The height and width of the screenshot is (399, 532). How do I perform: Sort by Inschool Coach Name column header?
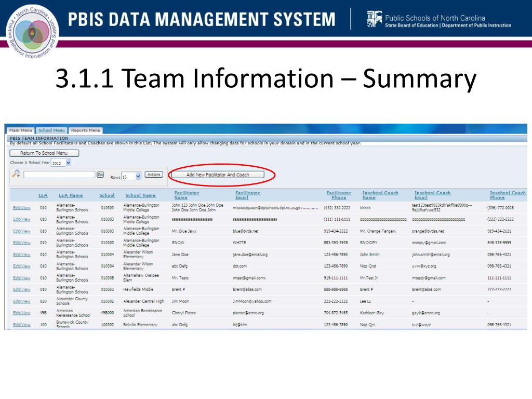coord(380,195)
